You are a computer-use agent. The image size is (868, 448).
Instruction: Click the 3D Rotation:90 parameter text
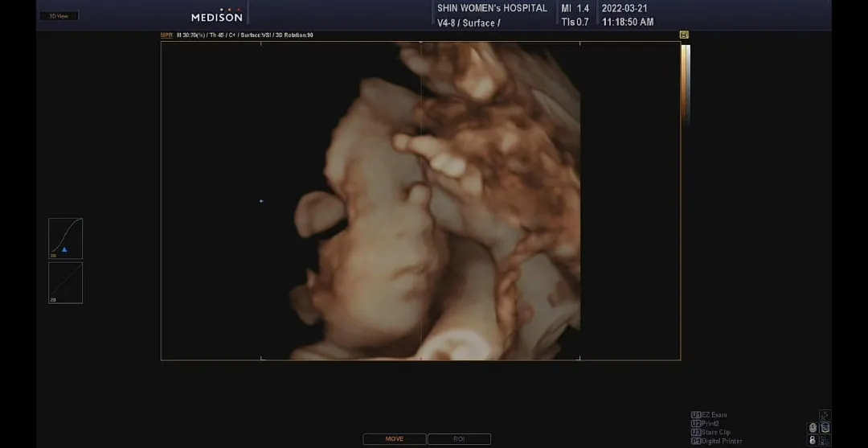[294, 35]
